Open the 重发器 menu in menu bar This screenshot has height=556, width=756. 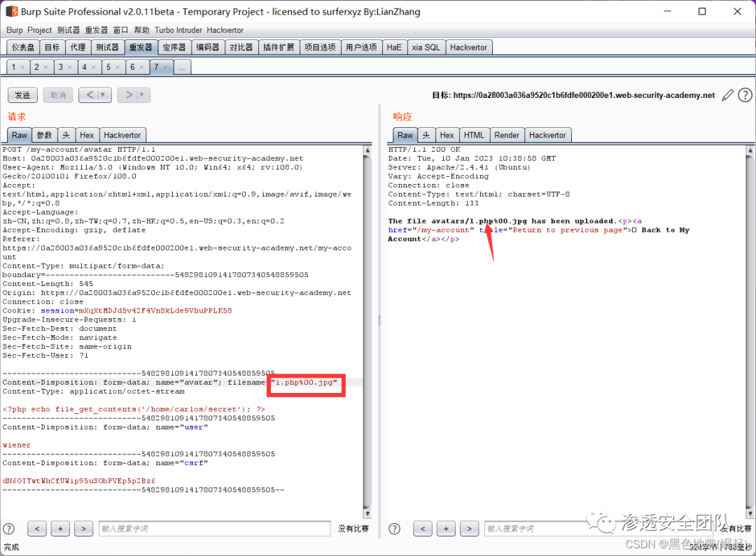97,30
